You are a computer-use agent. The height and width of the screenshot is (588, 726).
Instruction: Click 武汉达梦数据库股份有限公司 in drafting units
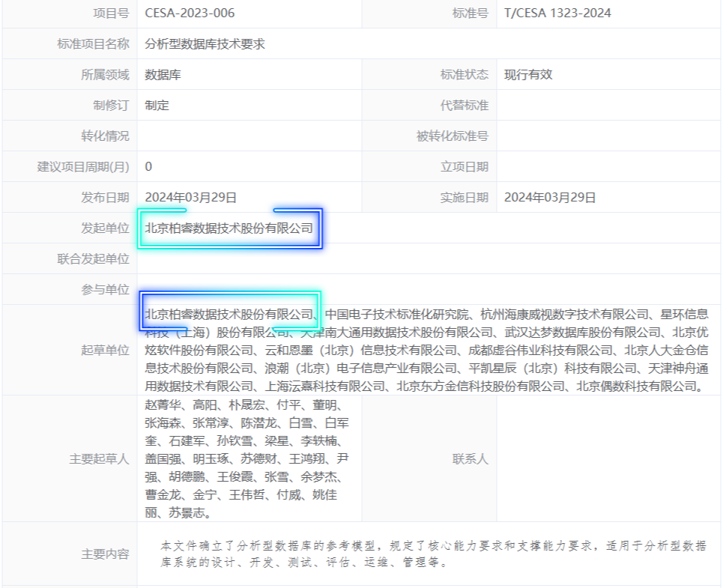click(x=582, y=333)
